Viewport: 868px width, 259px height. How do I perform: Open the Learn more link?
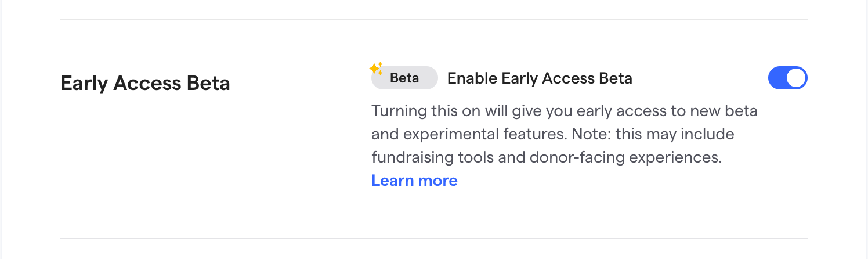pyautogui.click(x=414, y=181)
